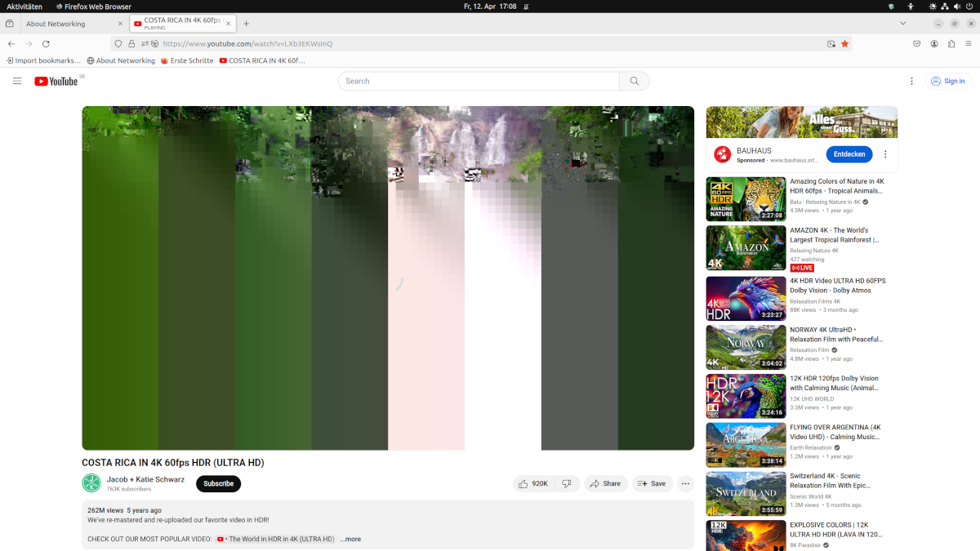Image resolution: width=980 pixels, height=551 pixels.
Task: Open 12K UHD WORLD channel name
Action: [x=812, y=399]
